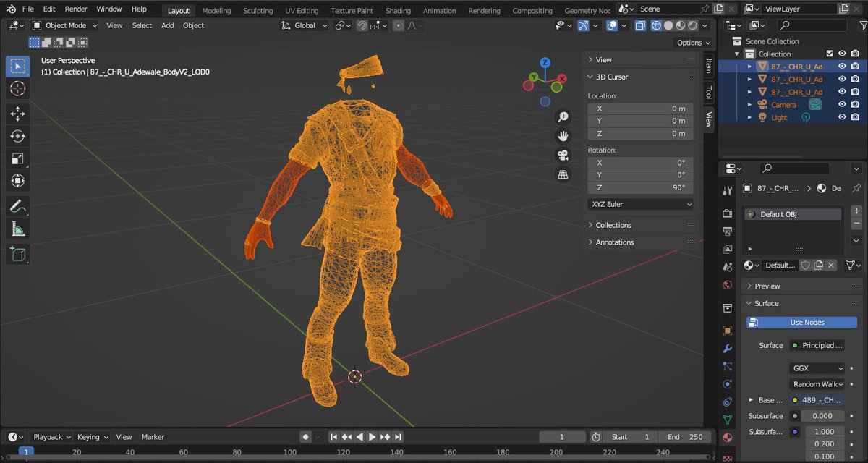Uncheck the Collection exclude checkbox

(x=830, y=54)
